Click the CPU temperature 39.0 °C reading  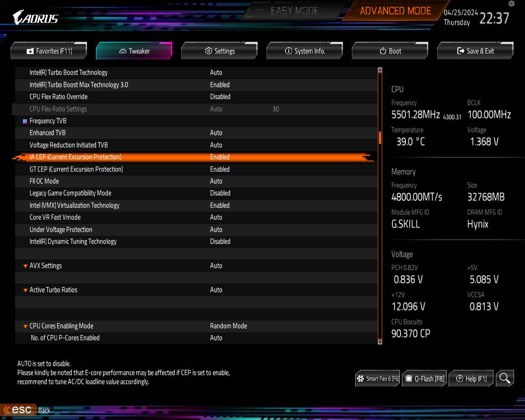click(411, 142)
